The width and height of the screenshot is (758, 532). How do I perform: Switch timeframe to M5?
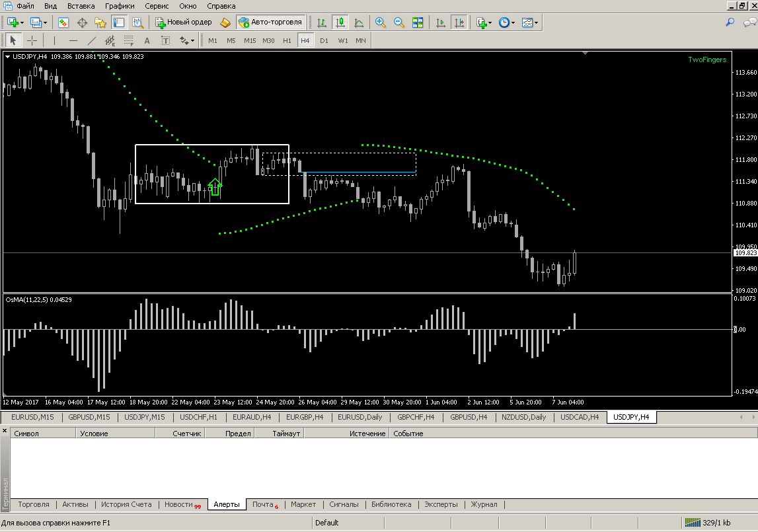[x=231, y=40]
